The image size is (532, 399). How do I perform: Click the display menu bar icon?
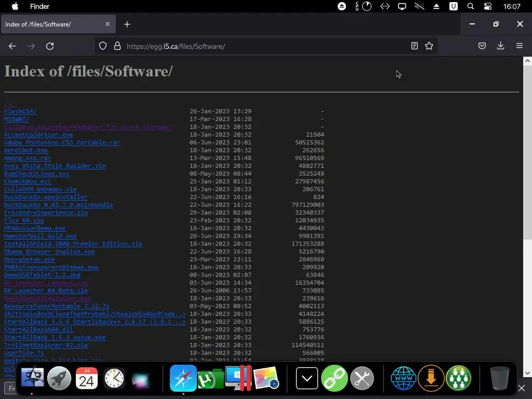point(402,6)
